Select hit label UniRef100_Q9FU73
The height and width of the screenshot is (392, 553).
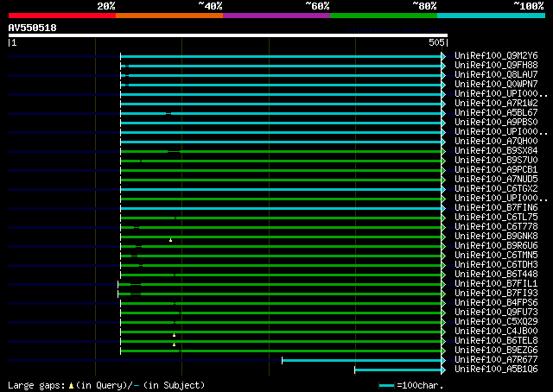[496, 313]
